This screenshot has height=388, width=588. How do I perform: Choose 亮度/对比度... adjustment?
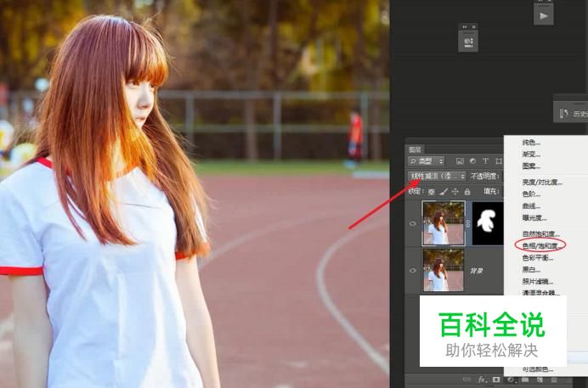pyautogui.click(x=542, y=183)
